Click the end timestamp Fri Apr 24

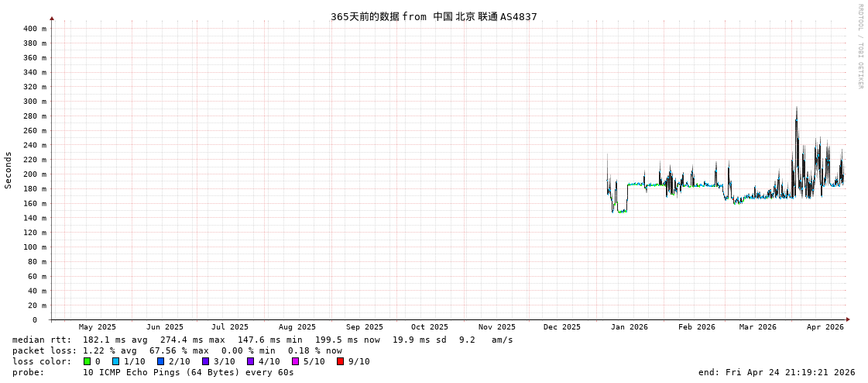point(777,372)
